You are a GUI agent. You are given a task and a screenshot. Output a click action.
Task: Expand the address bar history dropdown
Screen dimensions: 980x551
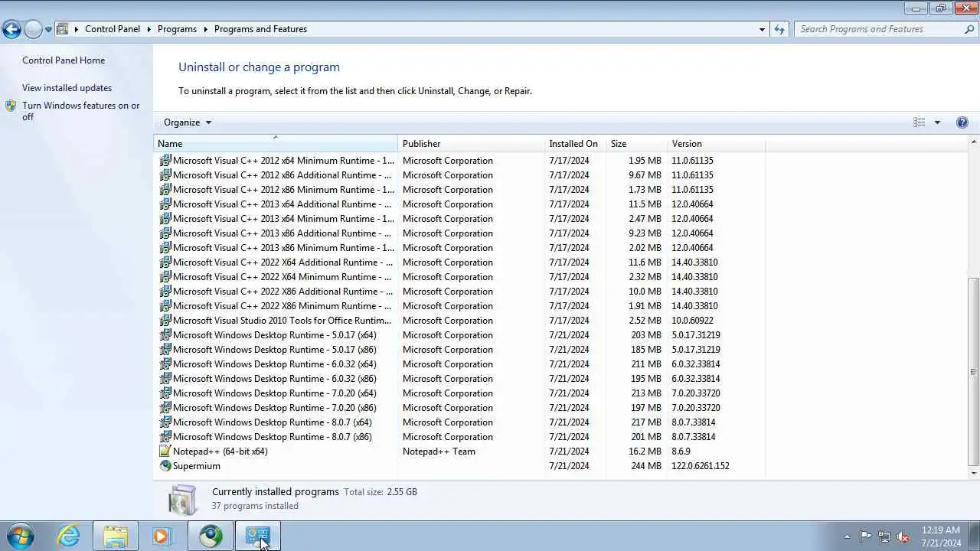[x=762, y=29]
